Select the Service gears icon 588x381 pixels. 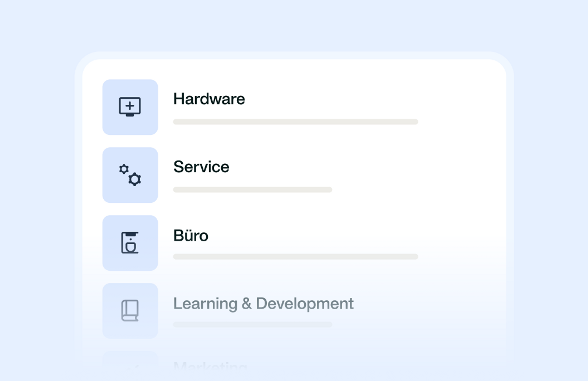[x=130, y=175]
